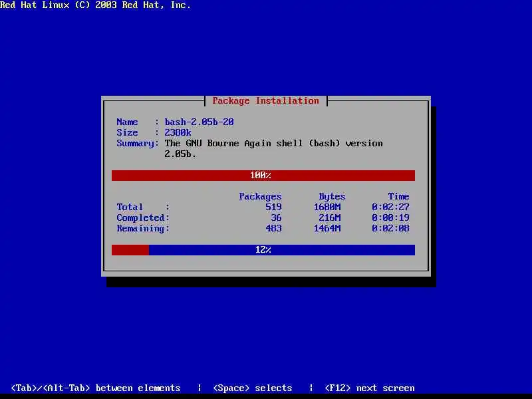
Task: Click the remaining bytes value 1464M
Action: coord(327,228)
